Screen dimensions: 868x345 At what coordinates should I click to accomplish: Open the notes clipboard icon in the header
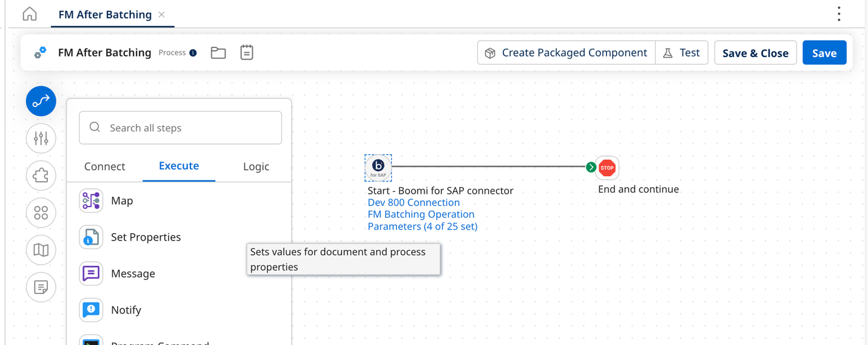[246, 52]
